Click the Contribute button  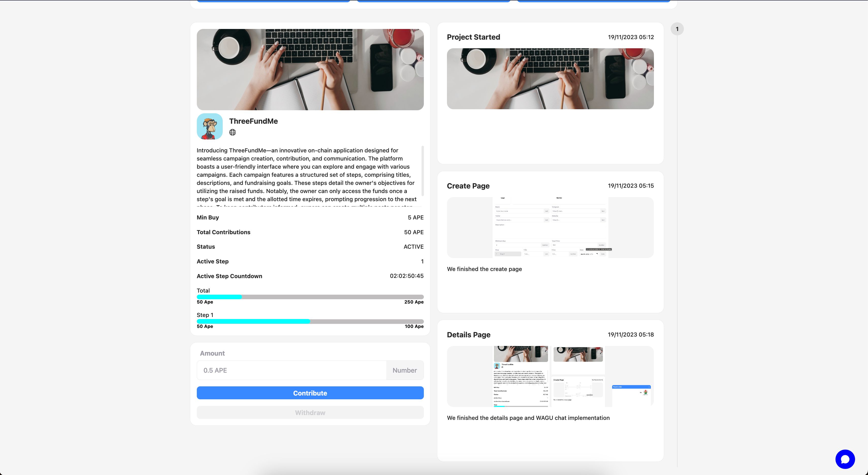(310, 392)
